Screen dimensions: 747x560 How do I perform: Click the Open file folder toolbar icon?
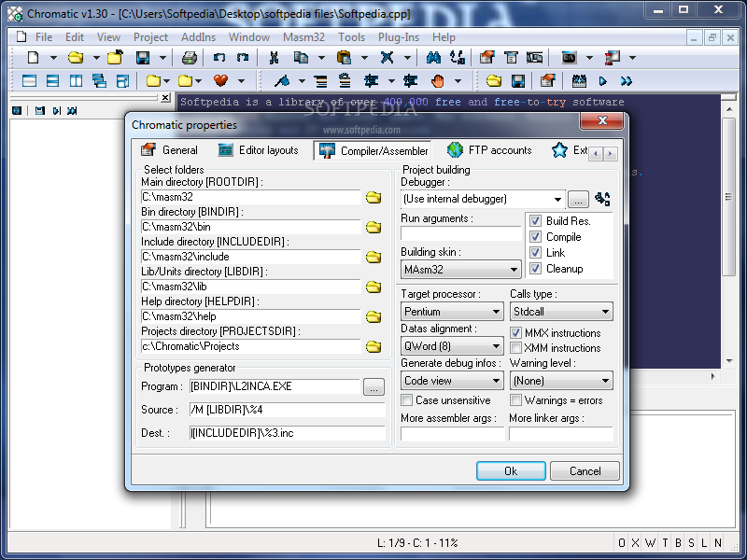[x=76, y=58]
